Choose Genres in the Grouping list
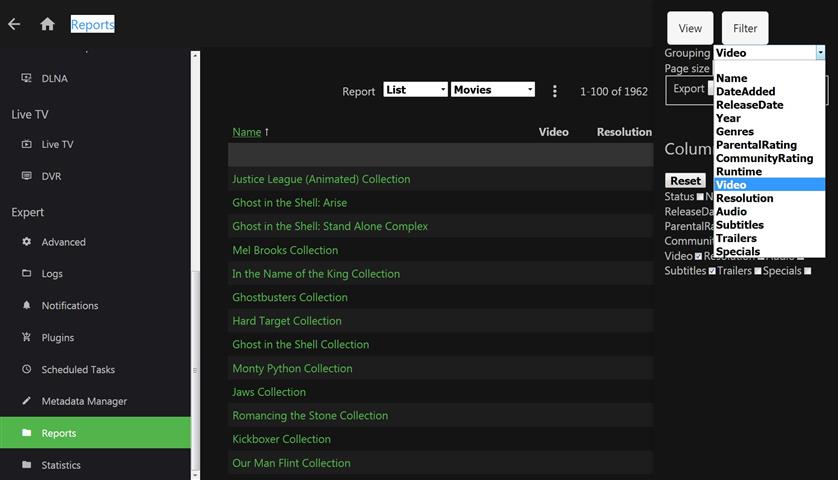Viewport: 838px width, 480px height. click(x=769, y=131)
